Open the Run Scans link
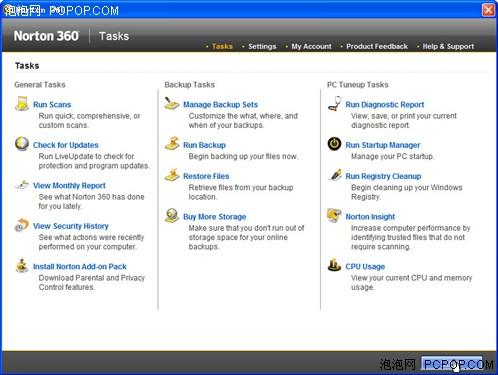 [52, 105]
